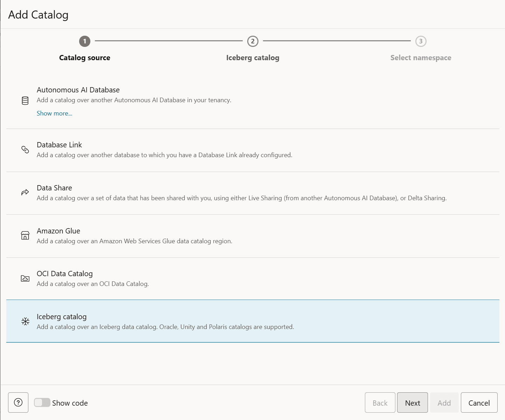Cancel the Add Catalog dialog
Screen dimensions: 505x420
(x=479, y=402)
